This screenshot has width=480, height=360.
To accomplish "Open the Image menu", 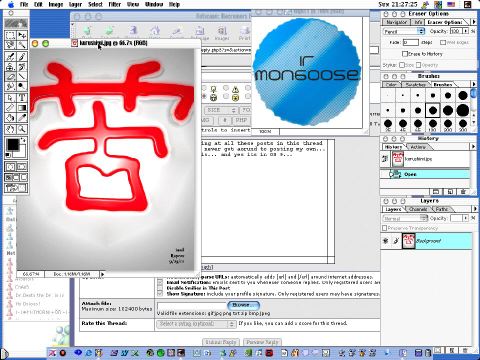I will [x=56, y=4].
